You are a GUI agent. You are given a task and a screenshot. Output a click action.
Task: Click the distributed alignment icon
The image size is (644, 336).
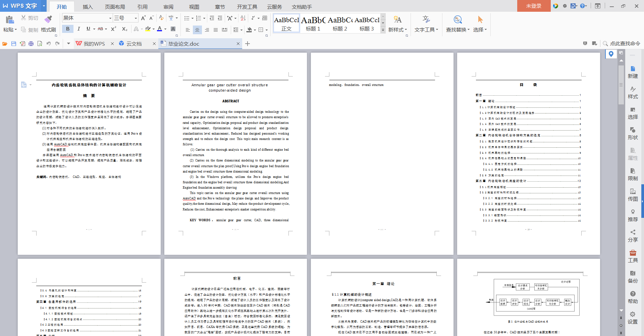(x=225, y=30)
